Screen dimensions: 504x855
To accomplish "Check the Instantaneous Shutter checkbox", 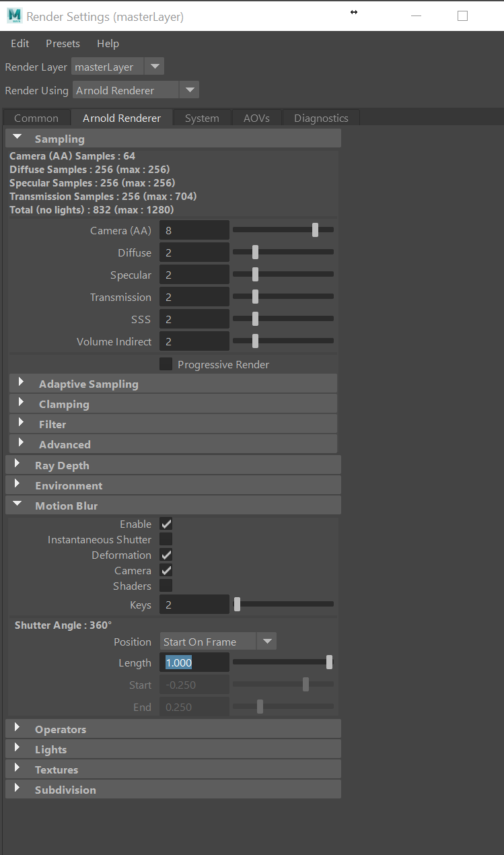I will [166, 539].
